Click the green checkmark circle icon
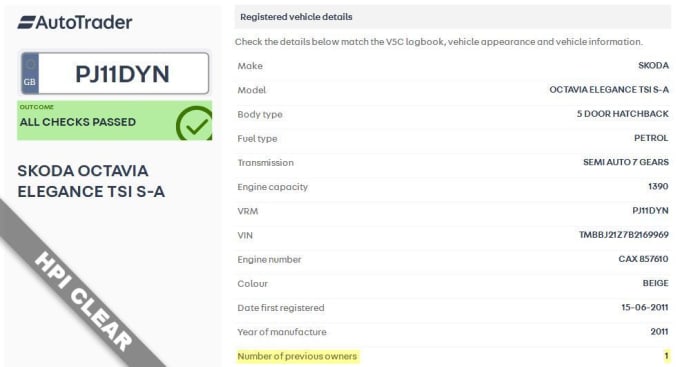Image resolution: width=680 pixels, height=367 pixels. pos(194,123)
